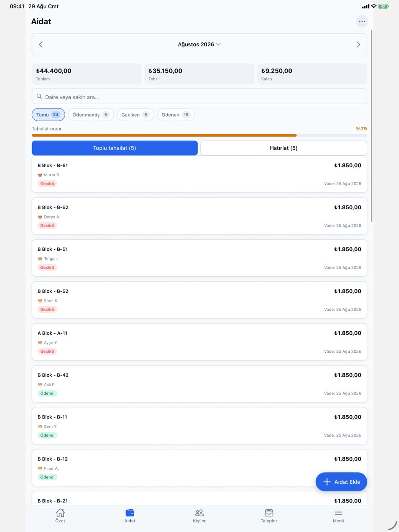Click the ₺35.150,00 Tahsil summary card

pos(199,74)
